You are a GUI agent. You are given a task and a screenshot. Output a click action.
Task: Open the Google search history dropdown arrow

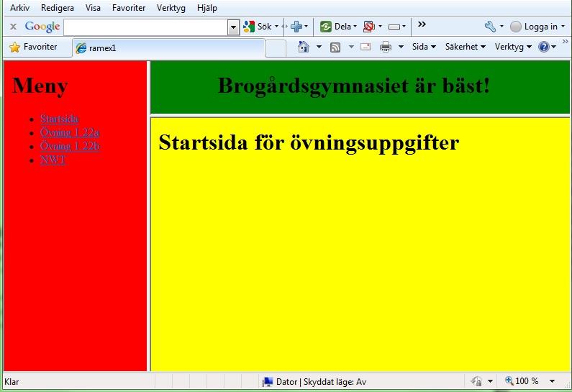click(x=233, y=27)
